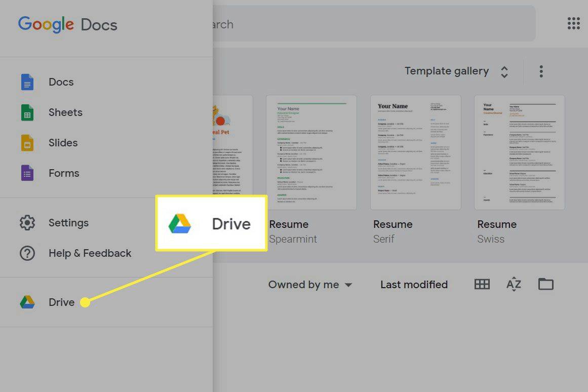Click the Settings gear icon
Image resolution: width=588 pixels, height=392 pixels.
point(27,223)
